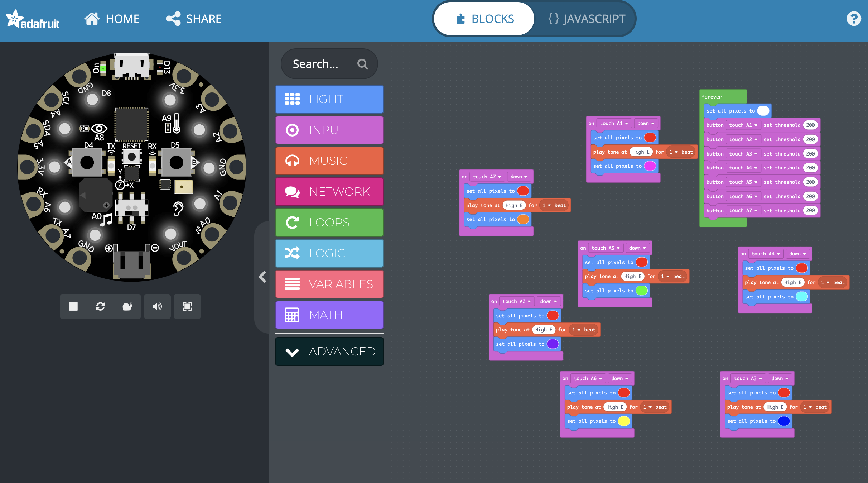The width and height of the screenshot is (868, 483).
Task: Collapse the simulator with the left chevron
Action: [x=262, y=277]
